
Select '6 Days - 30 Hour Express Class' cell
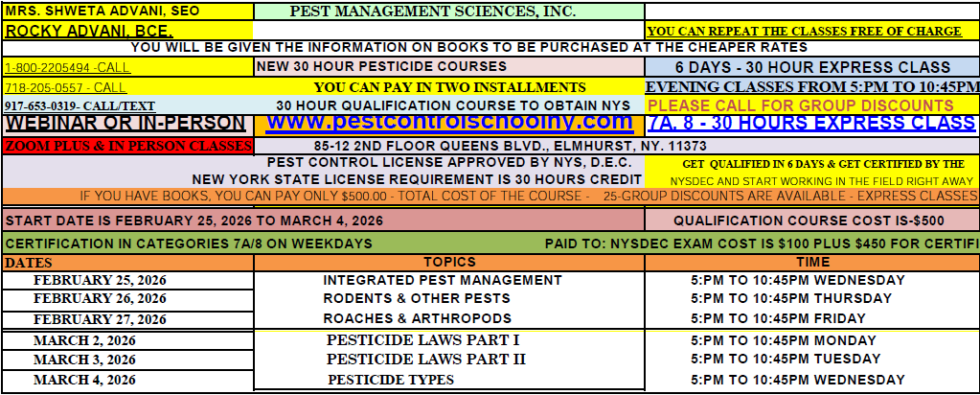811,67
